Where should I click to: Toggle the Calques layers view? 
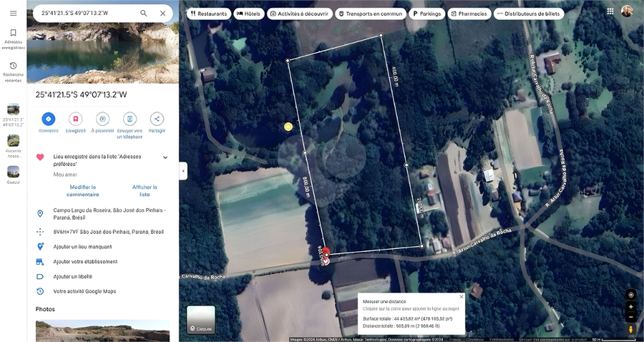200,319
